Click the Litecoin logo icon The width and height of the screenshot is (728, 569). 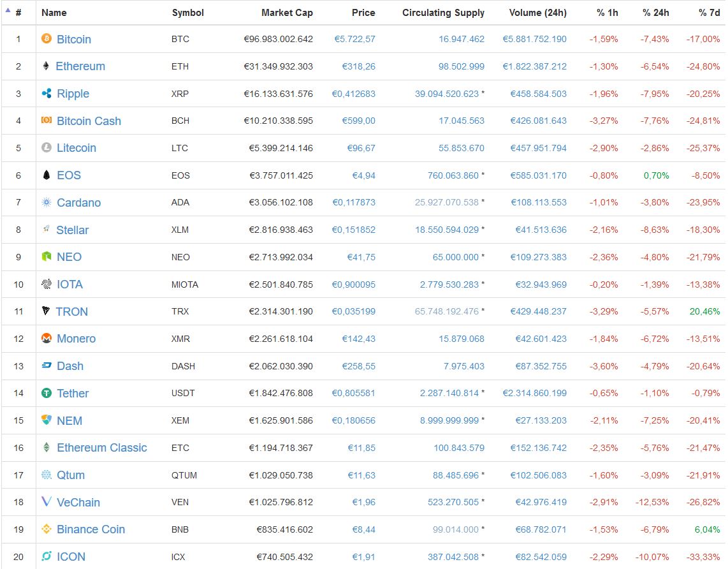coord(47,148)
